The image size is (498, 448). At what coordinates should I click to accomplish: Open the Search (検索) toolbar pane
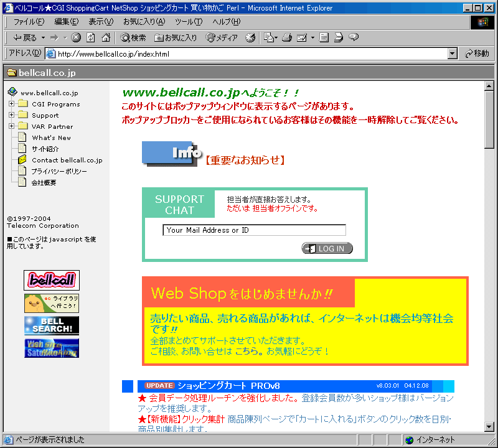pos(133,38)
